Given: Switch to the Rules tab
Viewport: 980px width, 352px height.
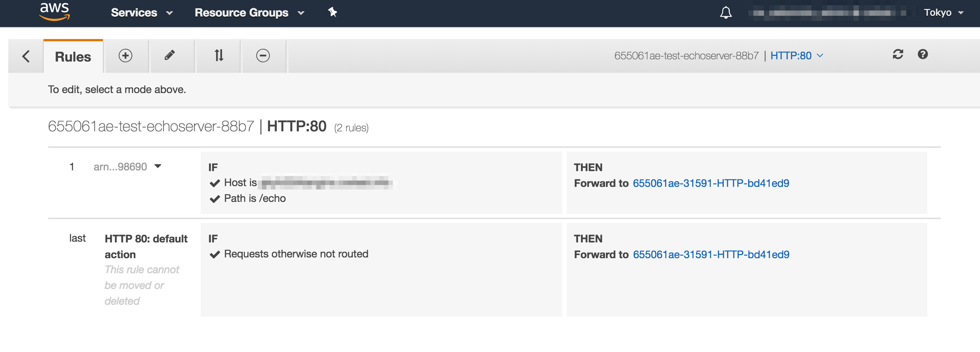Looking at the screenshot, I should [x=73, y=56].
